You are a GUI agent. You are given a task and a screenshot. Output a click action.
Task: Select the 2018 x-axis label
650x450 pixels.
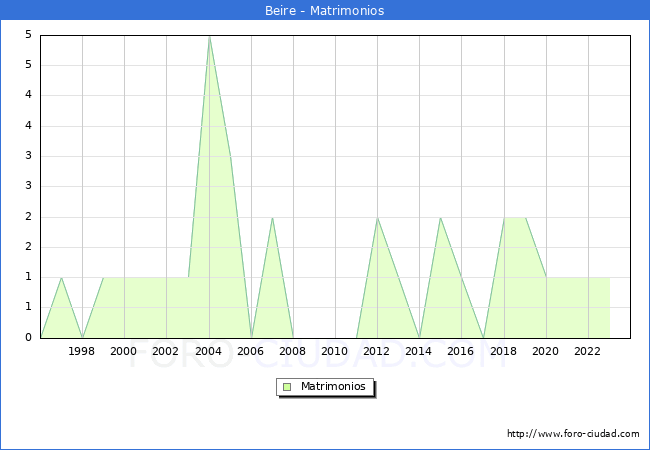click(504, 351)
